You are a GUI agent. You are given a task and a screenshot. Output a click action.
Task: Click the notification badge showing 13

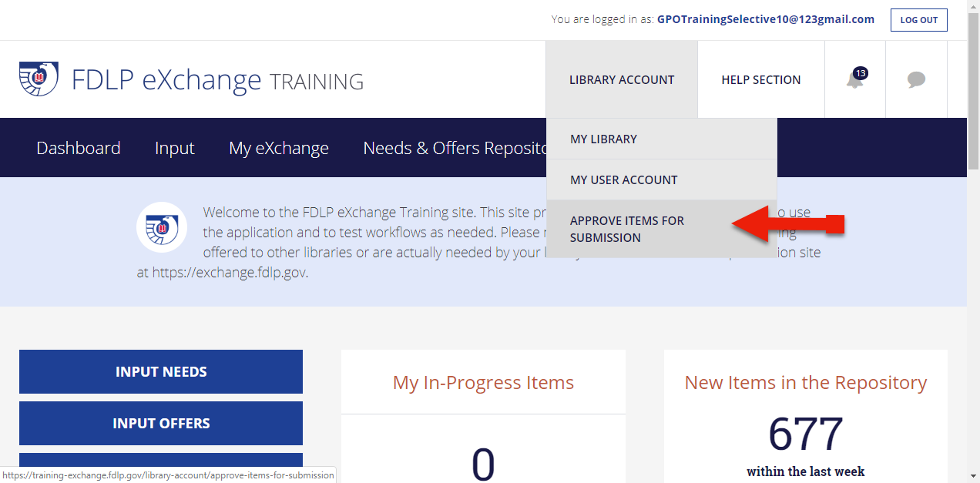click(861, 73)
